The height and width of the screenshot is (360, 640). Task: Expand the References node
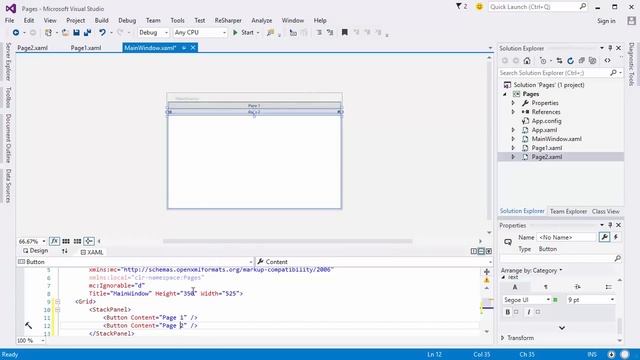pyautogui.click(x=513, y=112)
